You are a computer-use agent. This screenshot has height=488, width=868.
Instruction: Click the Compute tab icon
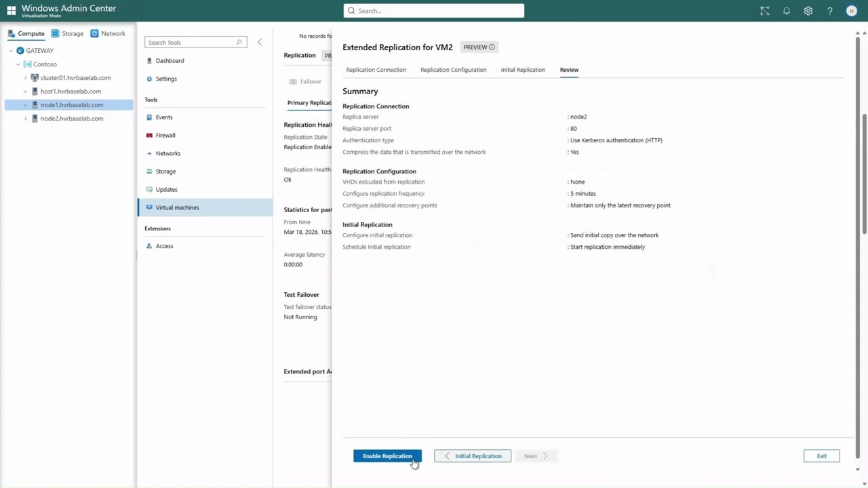(12, 33)
